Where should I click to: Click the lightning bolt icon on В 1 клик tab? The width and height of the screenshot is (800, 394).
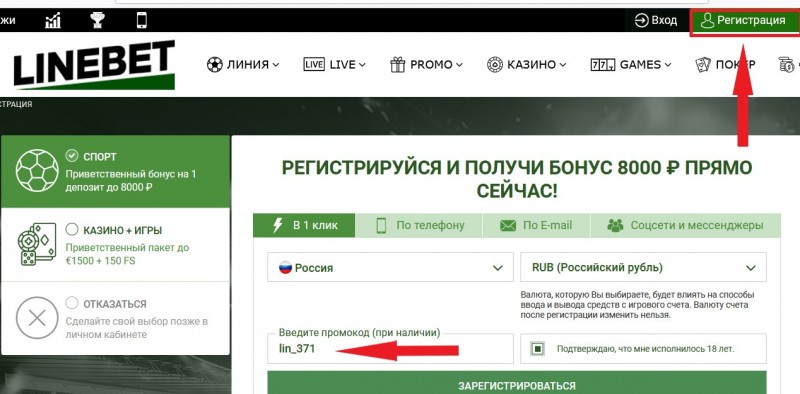coord(277,225)
